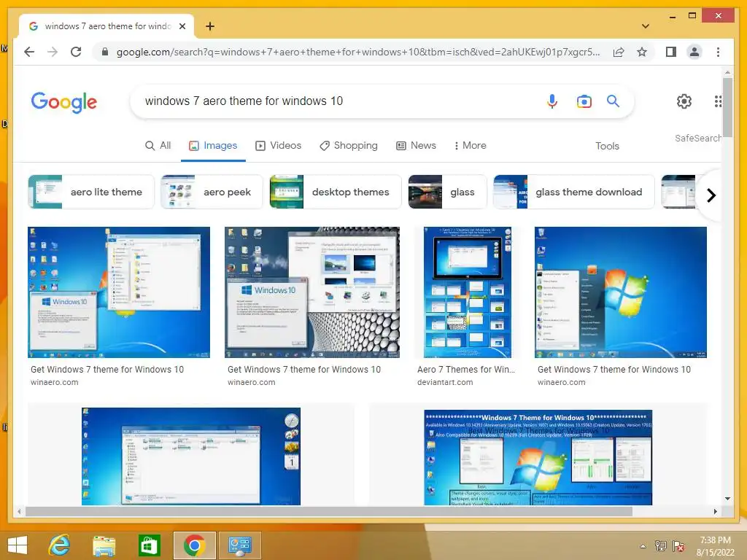Image resolution: width=747 pixels, height=560 pixels.
Task: Open Control Panel taskbar icon
Action: pos(239,545)
